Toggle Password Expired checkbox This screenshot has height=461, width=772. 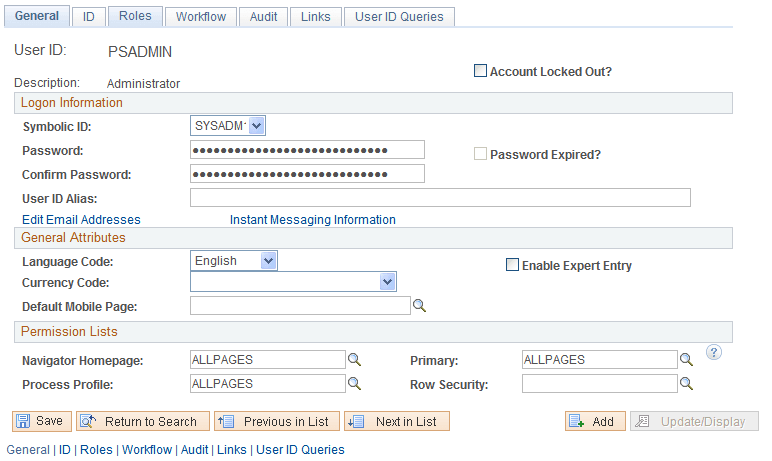click(x=480, y=155)
